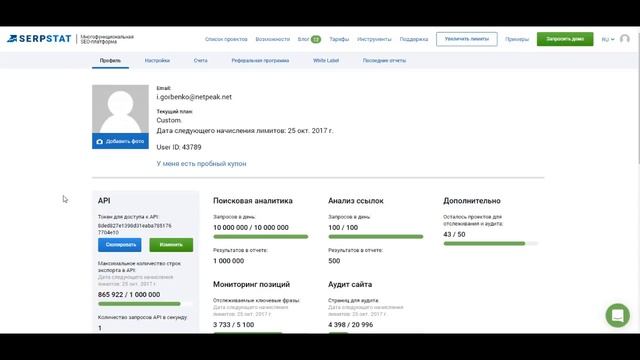Viewport: 640px width, 360px height.
Task: Click the 4 398 / 20 996 value
Action: coord(350,325)
